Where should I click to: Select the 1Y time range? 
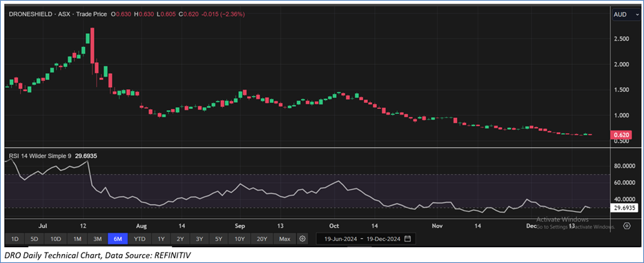[x=161, y=239]
